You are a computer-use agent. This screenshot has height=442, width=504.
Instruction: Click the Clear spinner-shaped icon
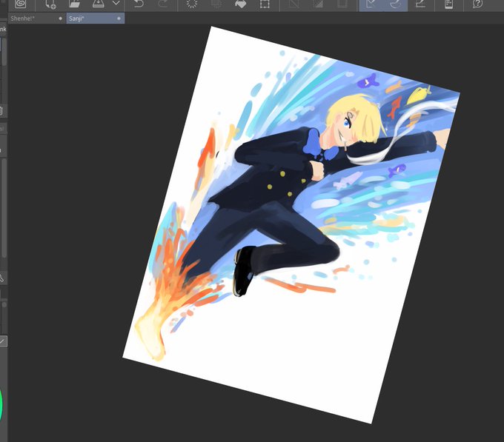point(192,4)
